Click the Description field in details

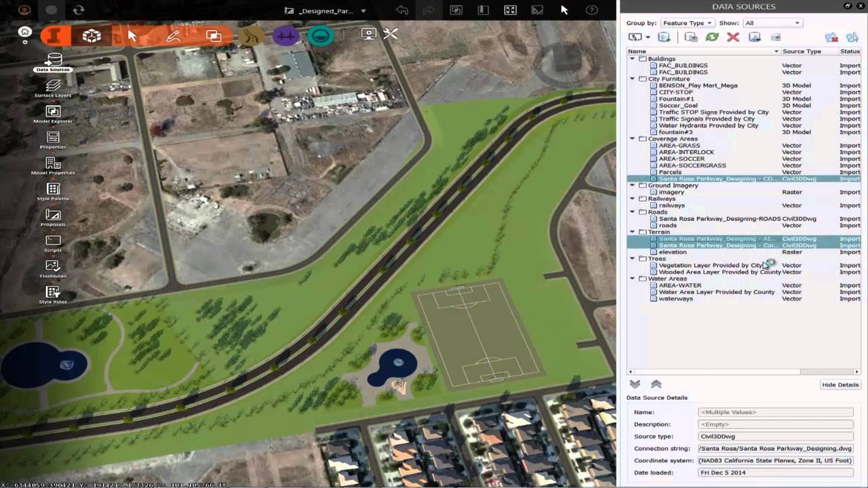(776, 424)
